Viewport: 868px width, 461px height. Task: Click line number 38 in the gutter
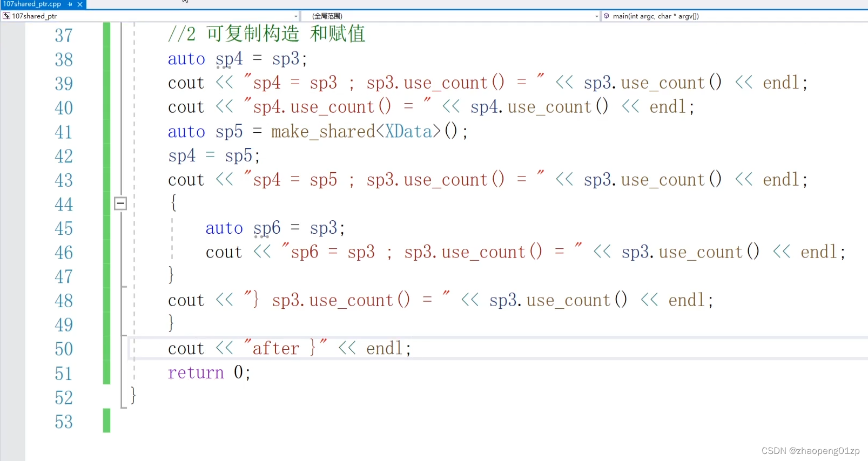tap(64, 59)
